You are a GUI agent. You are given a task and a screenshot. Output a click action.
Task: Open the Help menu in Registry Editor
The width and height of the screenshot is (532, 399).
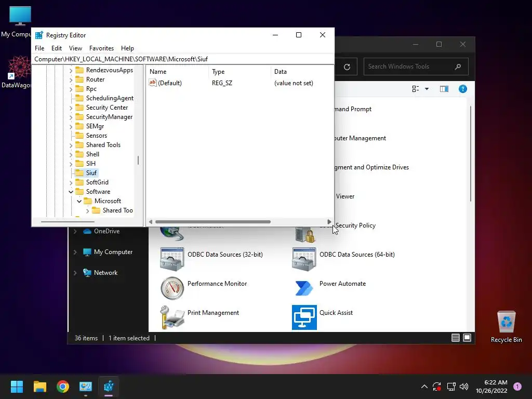128,48
